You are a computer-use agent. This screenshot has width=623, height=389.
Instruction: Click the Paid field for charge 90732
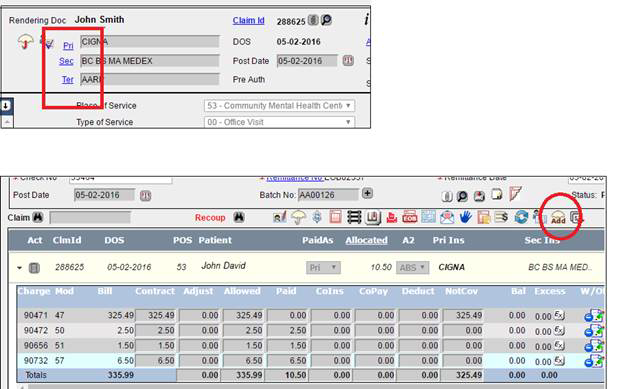tap(287, 361)
